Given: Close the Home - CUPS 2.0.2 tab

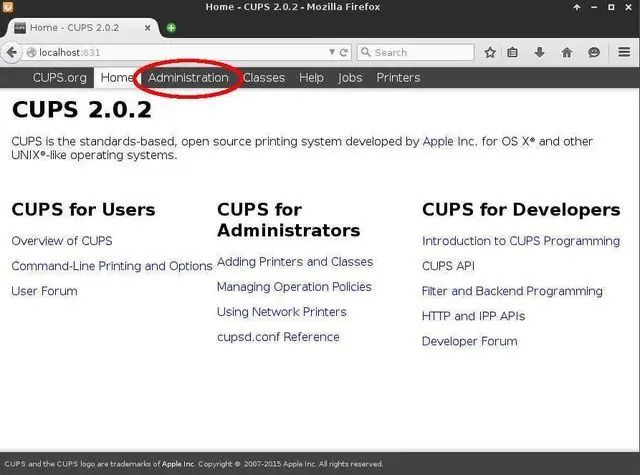Looking at the screenshot, I should (147, 28).
